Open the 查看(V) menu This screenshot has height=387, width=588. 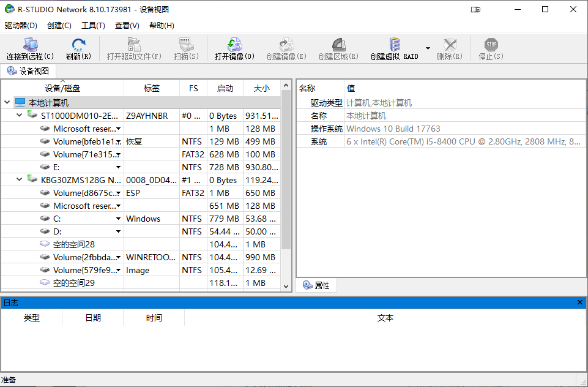click(127, 26)
